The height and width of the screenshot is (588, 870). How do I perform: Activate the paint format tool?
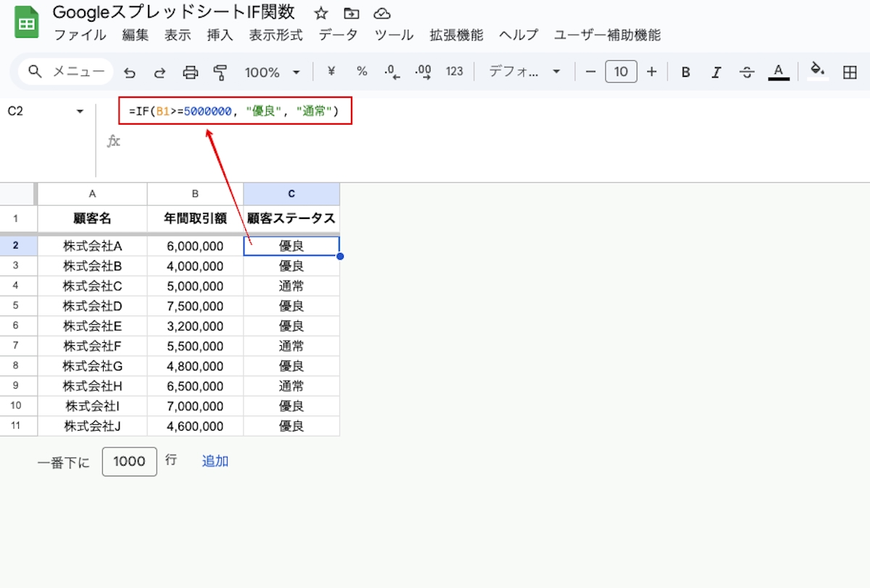click(x=220, y=72)
